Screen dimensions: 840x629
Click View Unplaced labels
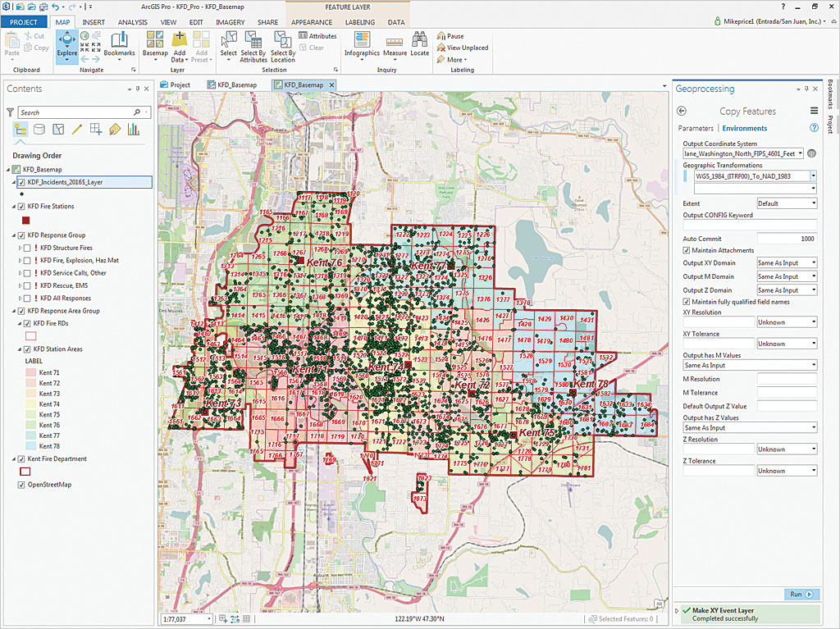[x=463, y=48]
